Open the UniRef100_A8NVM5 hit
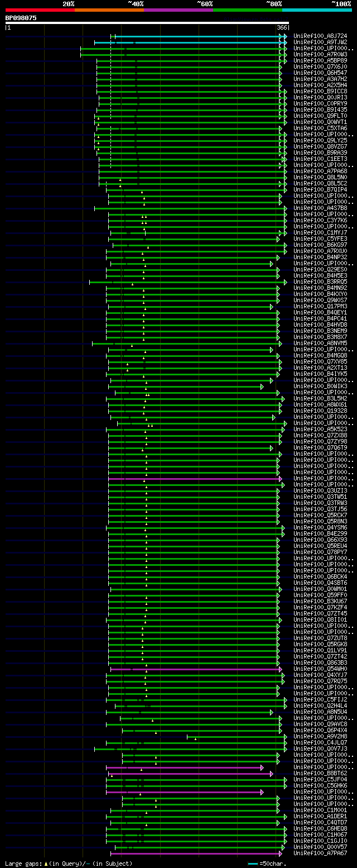 (320, 344)
